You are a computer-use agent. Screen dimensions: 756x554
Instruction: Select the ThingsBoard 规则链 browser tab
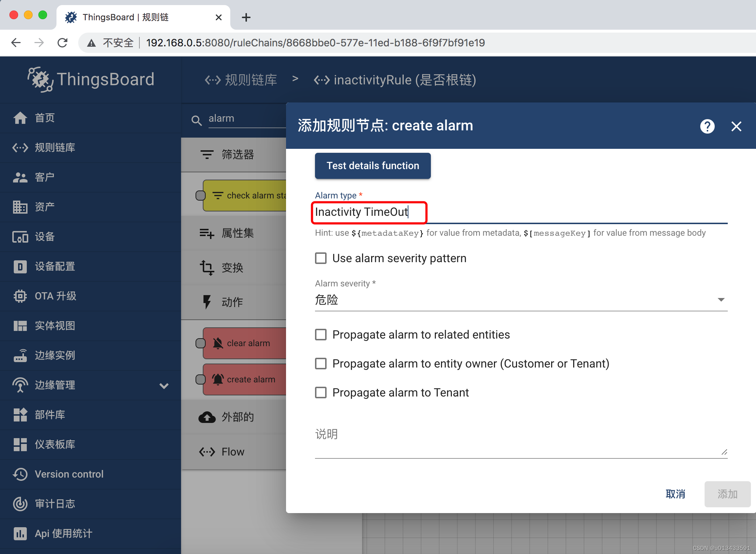143,17
